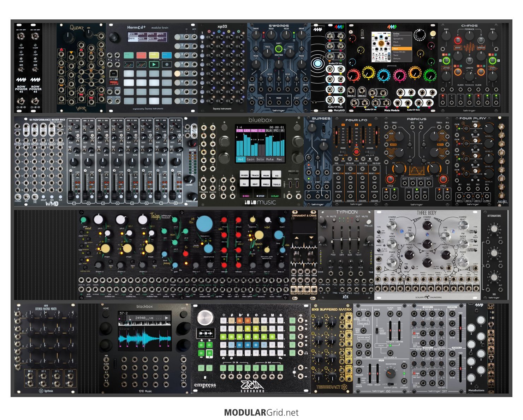Click the pink-ringed knob on MetaModule

pyautogui.click(x=399, y=75)
